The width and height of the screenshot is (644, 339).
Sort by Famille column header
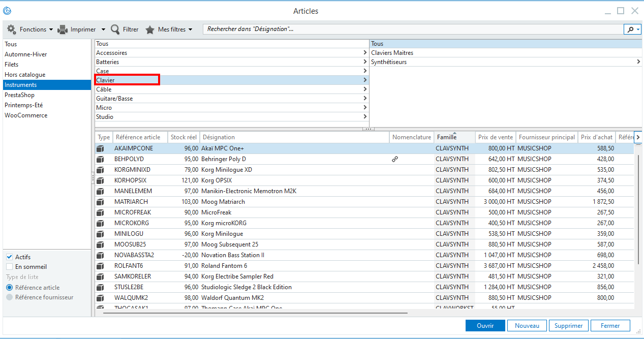[454, 137]
